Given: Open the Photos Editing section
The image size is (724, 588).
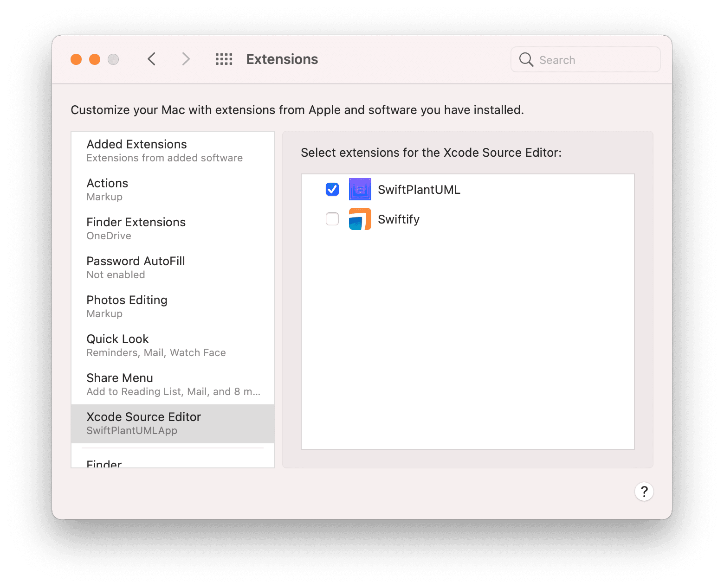Looking at the screenshot, I should [127, 306].
